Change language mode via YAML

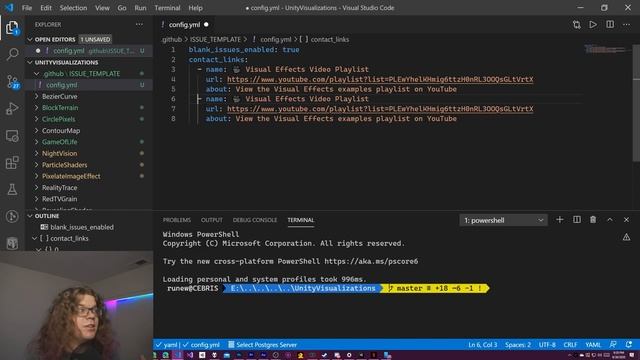[593, 344]
